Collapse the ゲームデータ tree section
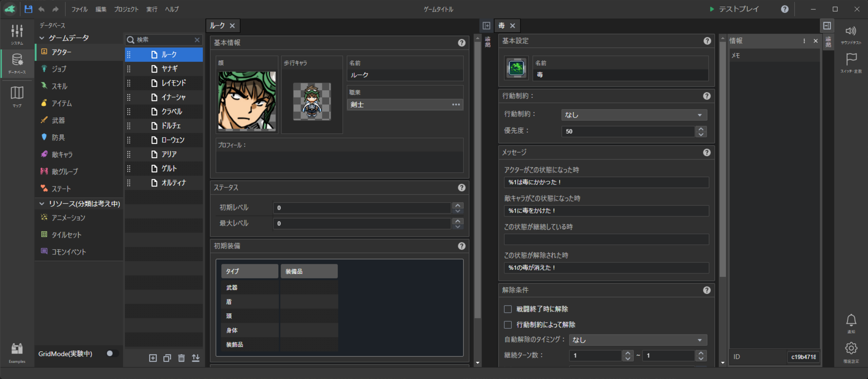The height and width of the screenshot is (379, 868). click(42, 38)
